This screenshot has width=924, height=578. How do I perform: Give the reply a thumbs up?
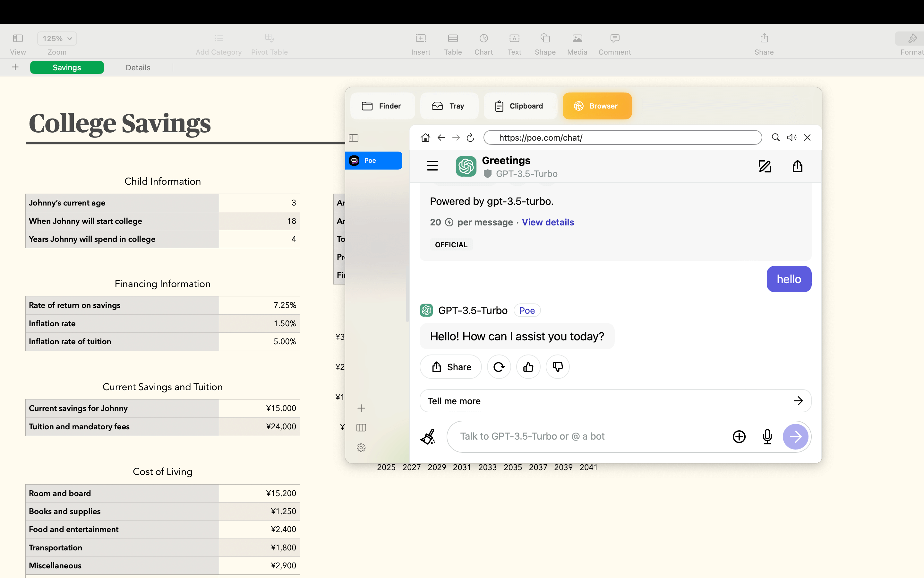click(528, 367)
